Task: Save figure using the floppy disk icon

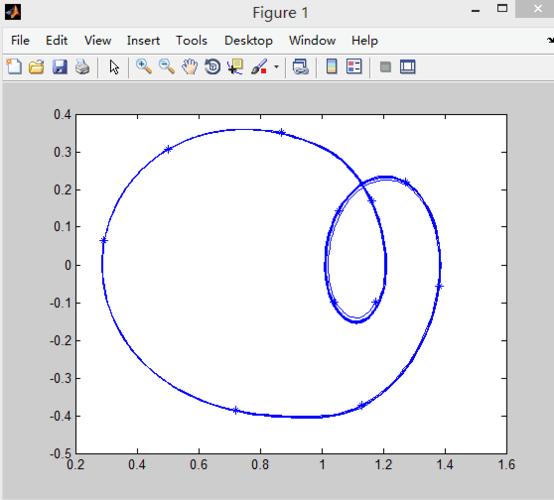Action: tap(60, 67)
